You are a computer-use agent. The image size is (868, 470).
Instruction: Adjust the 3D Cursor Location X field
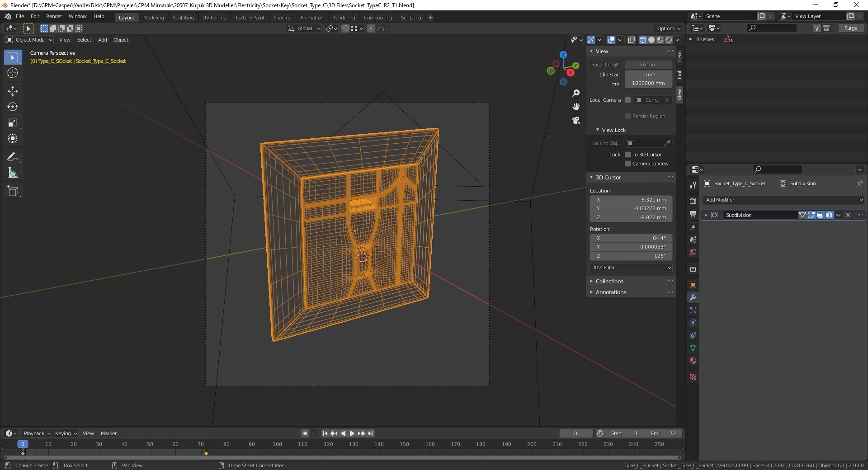(631, 200)
